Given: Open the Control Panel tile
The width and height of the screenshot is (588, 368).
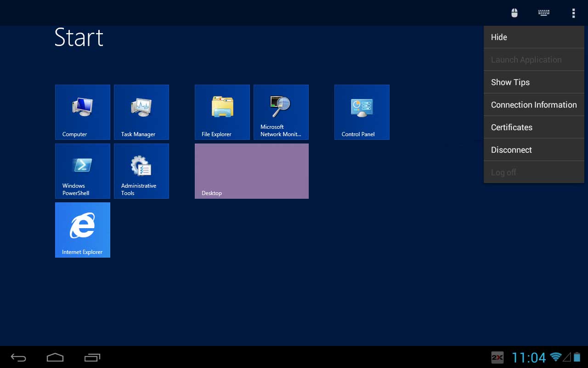Looking at the screenshot, I should pyautogui.click(x=362, y=112).
